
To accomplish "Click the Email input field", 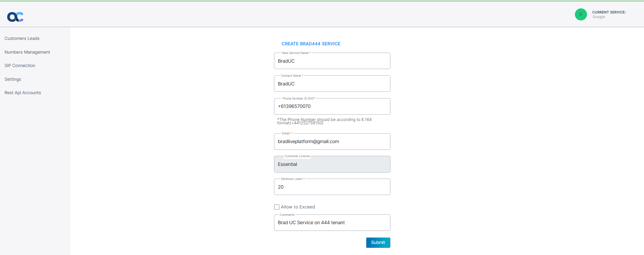I will [x=332, y=142].
